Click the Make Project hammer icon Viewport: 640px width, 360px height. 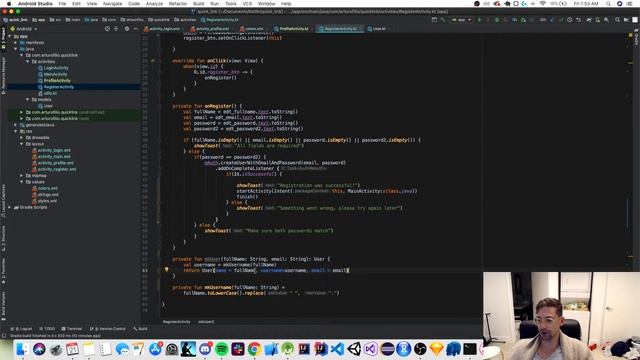tap(443, 20)
